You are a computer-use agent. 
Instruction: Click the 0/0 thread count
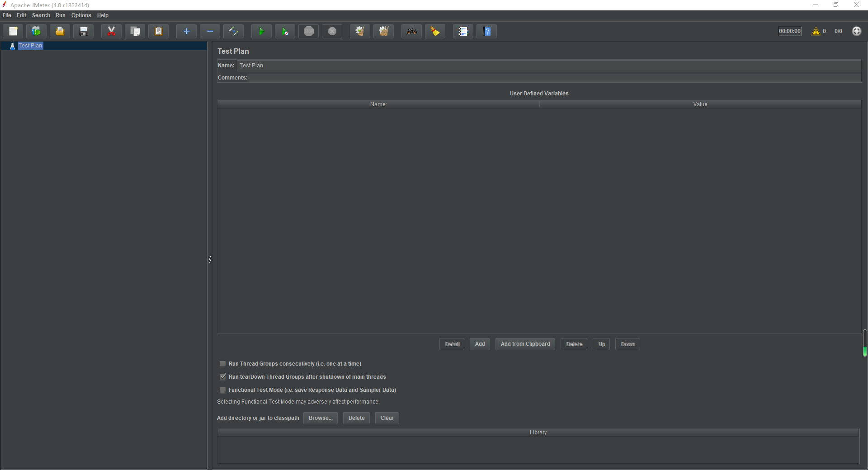pos(838,31)
